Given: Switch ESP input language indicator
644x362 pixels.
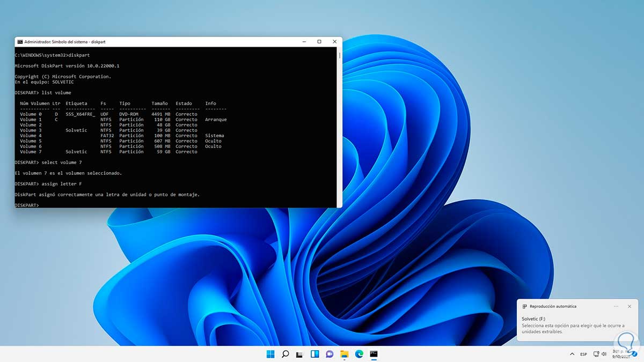Looking at the screenshot, I should [583, 354].
